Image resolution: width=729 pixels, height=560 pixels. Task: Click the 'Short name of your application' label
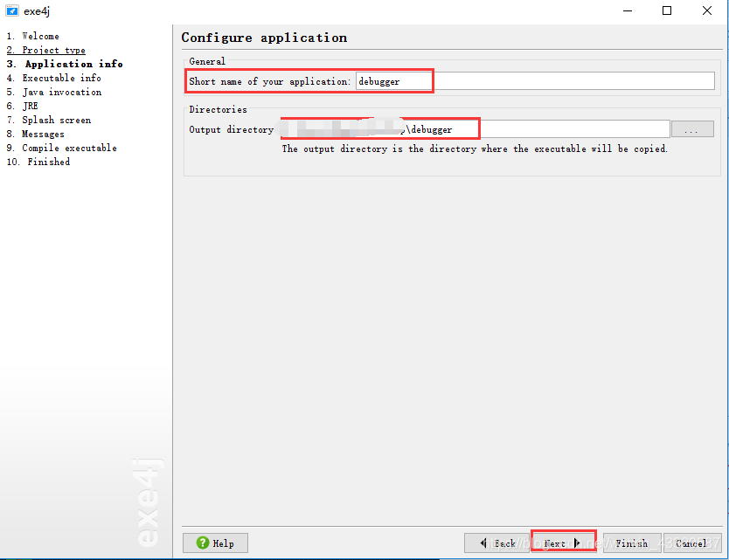tap(269, 81)
